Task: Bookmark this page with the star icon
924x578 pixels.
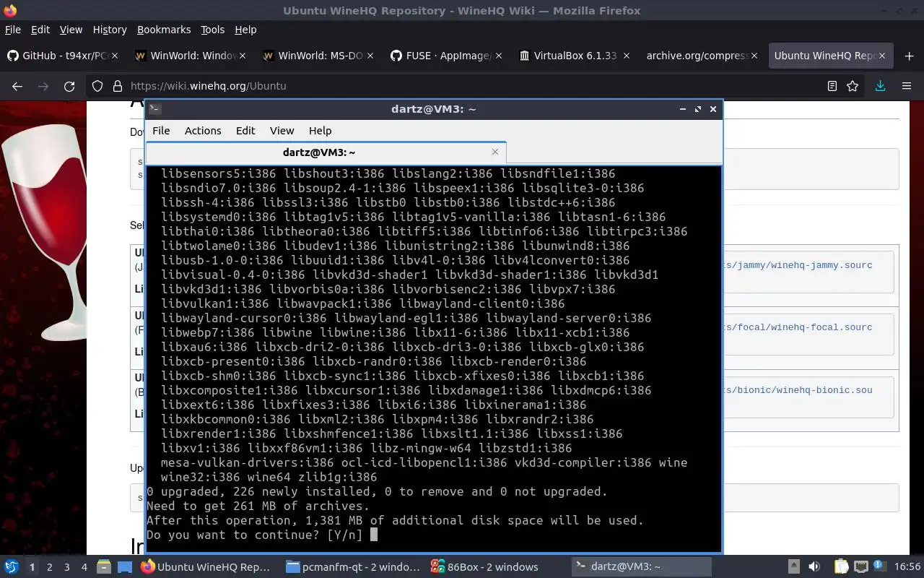Action: pyautogui.click(x=853, y=86)
